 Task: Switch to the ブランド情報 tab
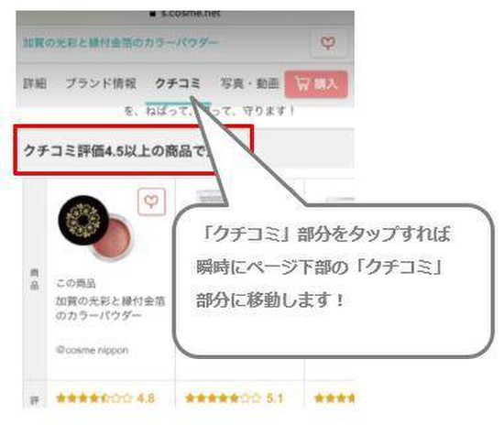click(x=101, y=83)
